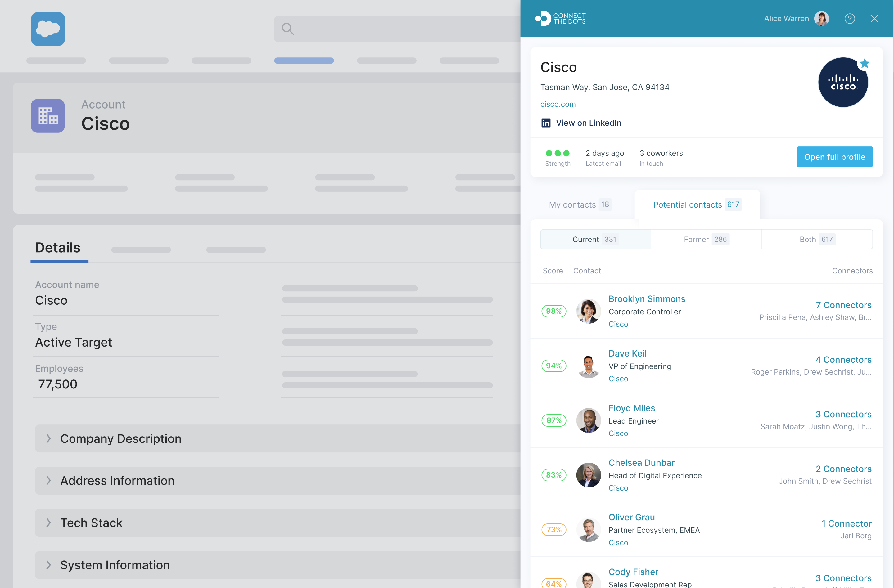
Task: Click the Salesforce cloud logo icon
Action: coord(48,29)
